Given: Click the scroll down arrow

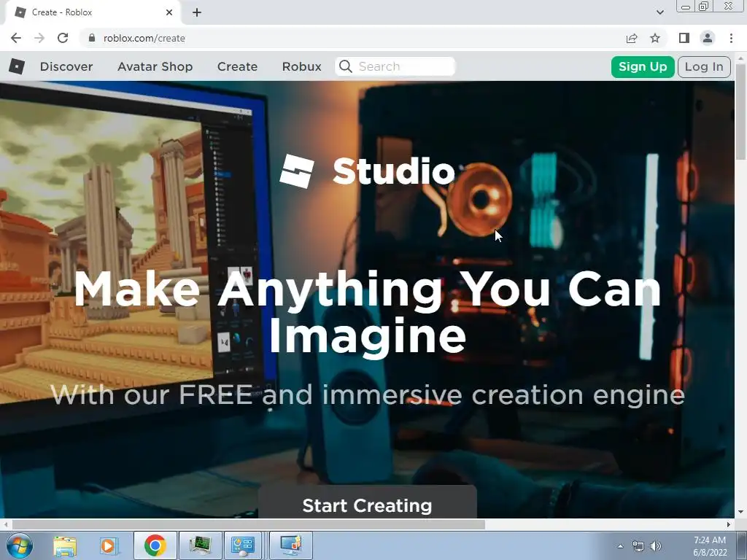Looking at the screenshot, I should coord(741,513).
